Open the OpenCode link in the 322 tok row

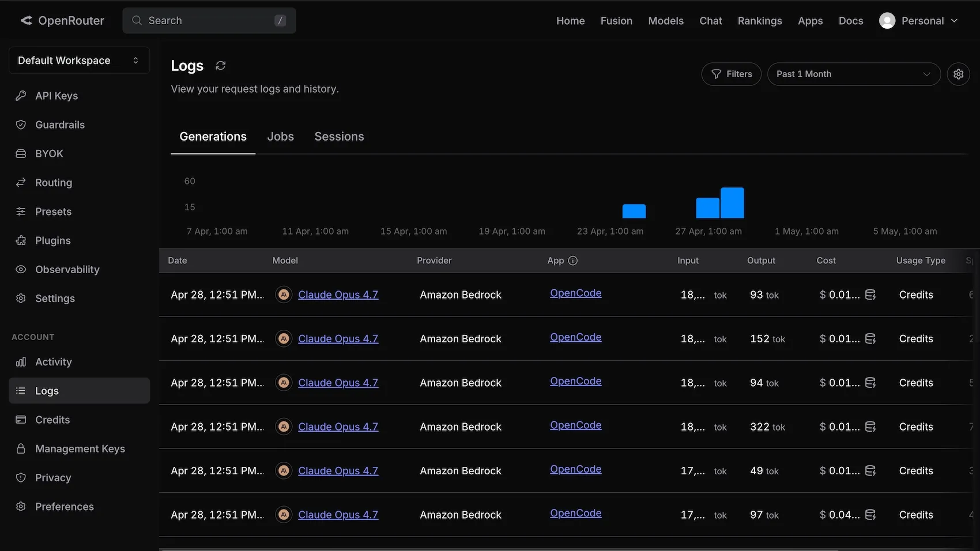(576, 425)
